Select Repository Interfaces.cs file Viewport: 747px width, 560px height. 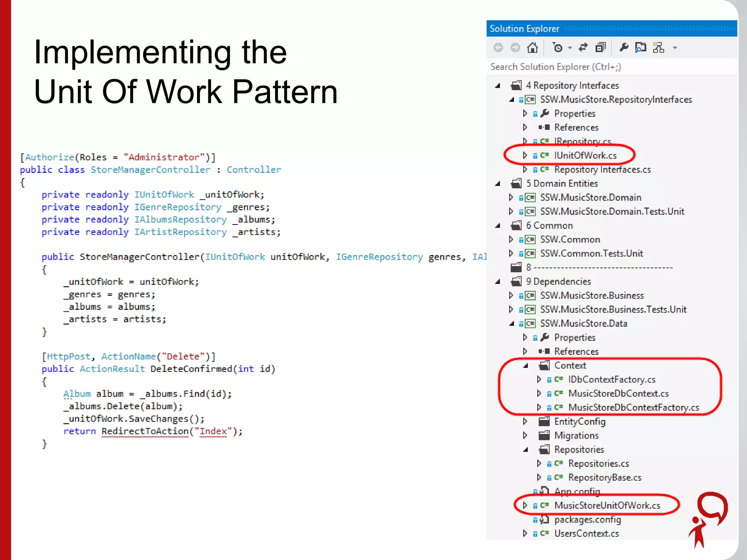click(603, 170)
